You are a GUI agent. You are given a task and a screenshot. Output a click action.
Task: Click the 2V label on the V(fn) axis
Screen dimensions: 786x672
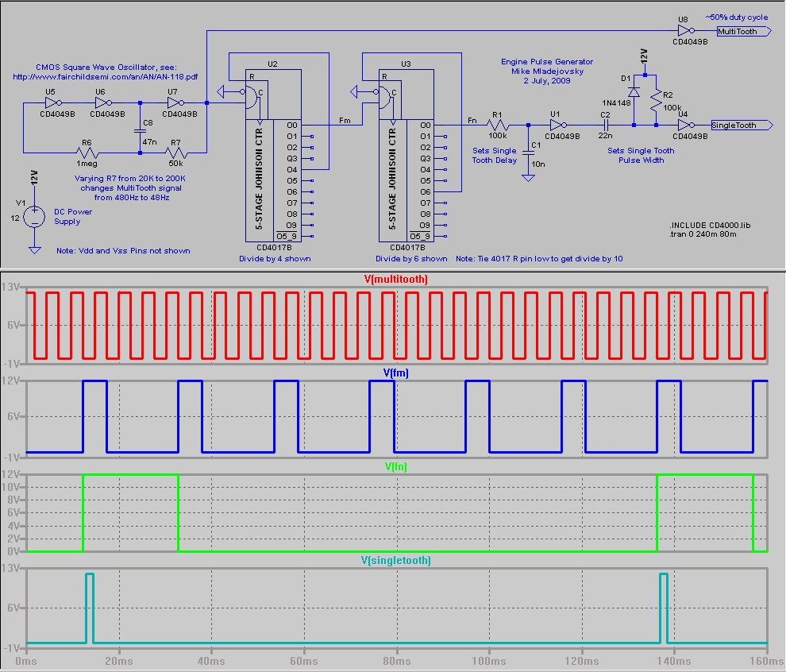(x=13, y=539)
